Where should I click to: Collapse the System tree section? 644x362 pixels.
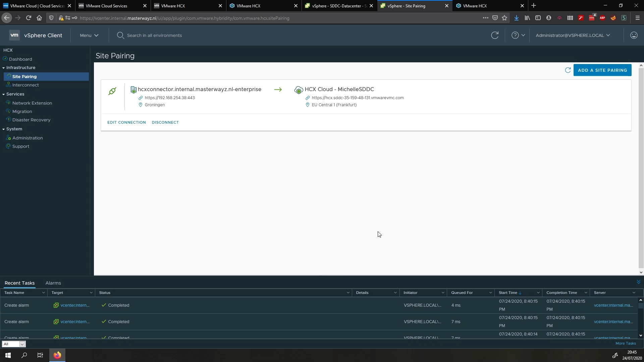click(3, 129)
